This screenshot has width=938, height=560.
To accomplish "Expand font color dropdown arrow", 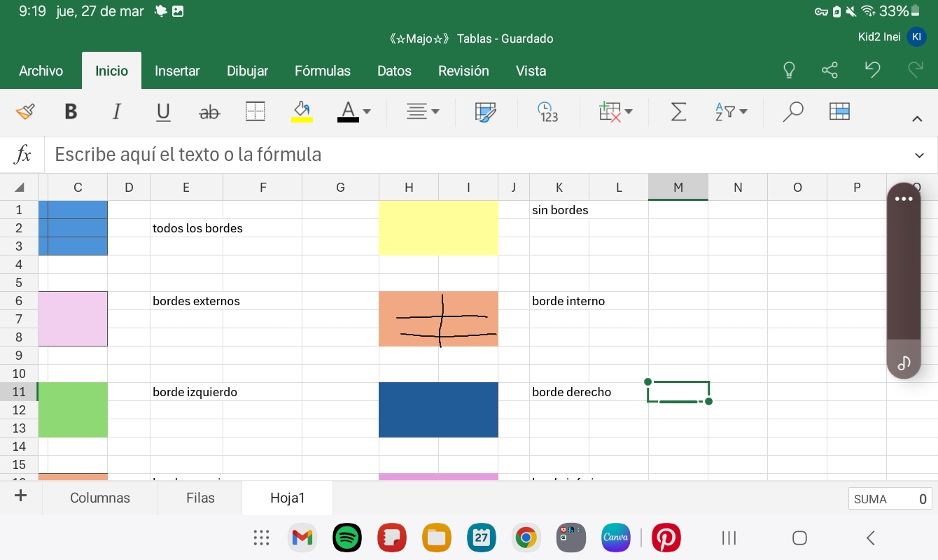I will click(367, 111).
